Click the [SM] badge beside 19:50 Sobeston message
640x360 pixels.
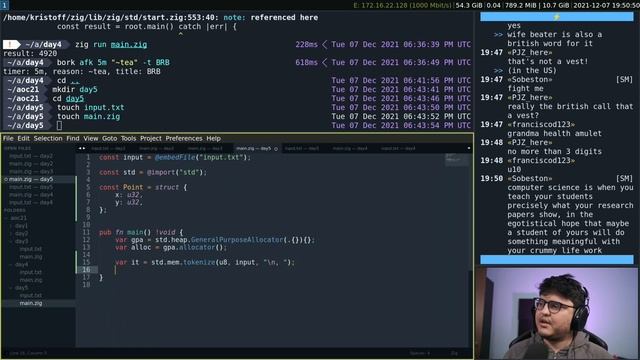coord(624,178)
